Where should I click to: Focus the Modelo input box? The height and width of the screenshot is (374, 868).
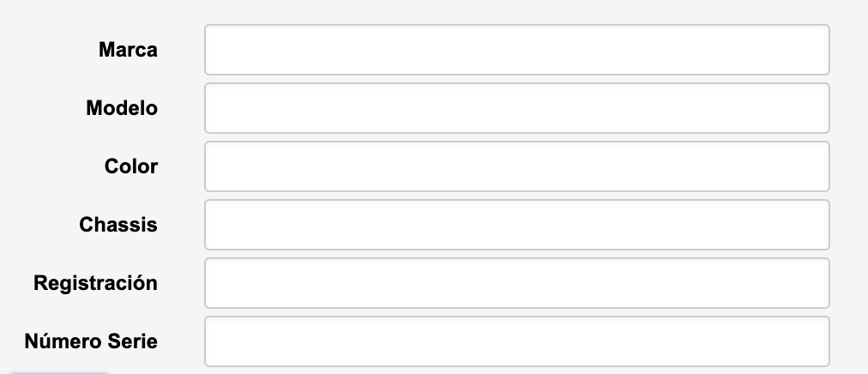(x=516, y=108)
